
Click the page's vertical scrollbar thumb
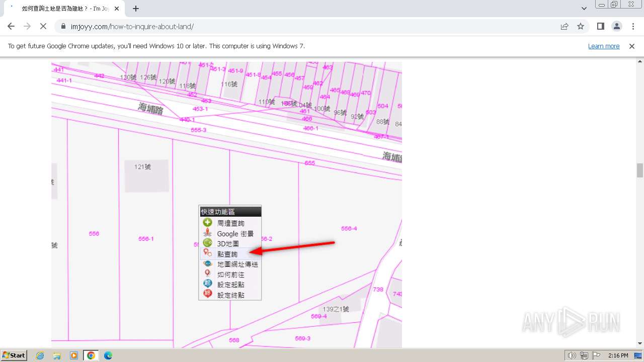640,170
